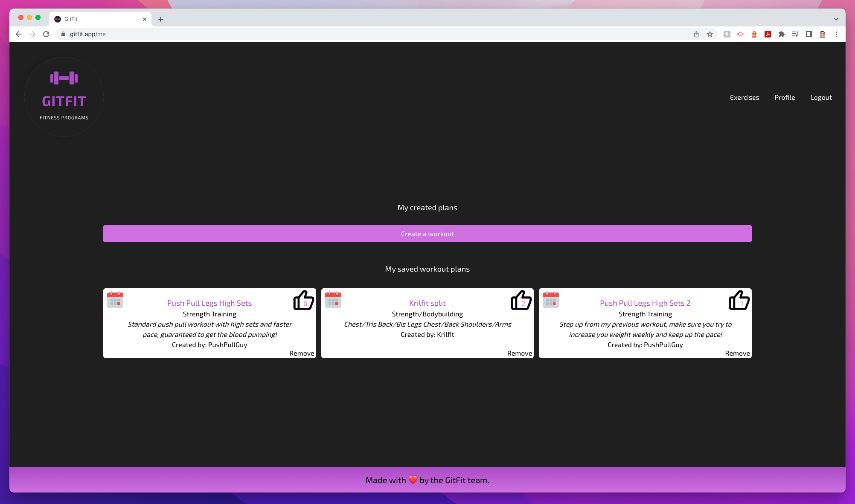This screenshot has height=504, width=855.
Task: Click the calendar icon on Krilfit split card
Action: click(333, 299)
